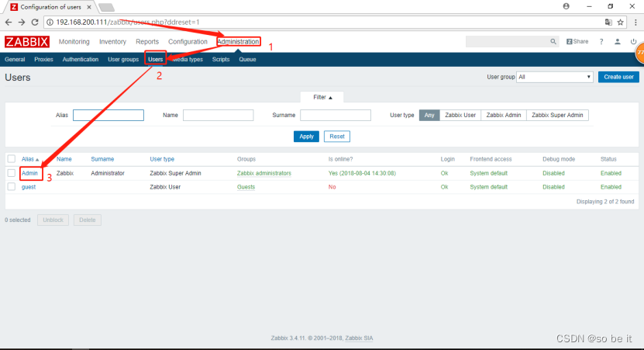
Task: Open the Monitoring menu
Action: pyautogui.click(x=74, y=42)
